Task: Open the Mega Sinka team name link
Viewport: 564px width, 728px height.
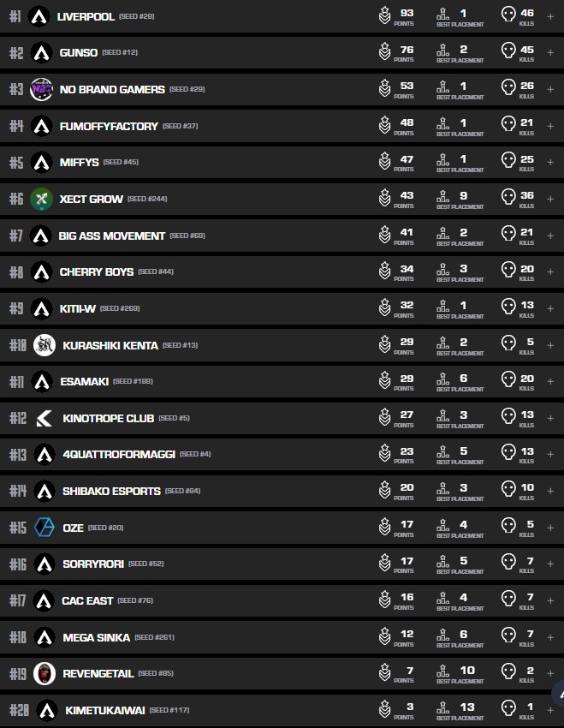Action: [x=96, y=637]
